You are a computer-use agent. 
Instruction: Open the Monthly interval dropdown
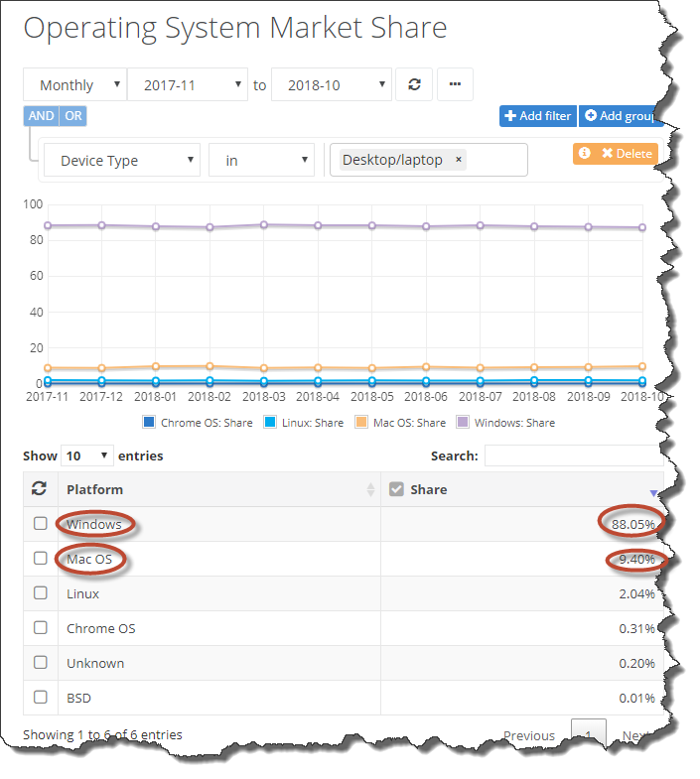click(74, 85)
